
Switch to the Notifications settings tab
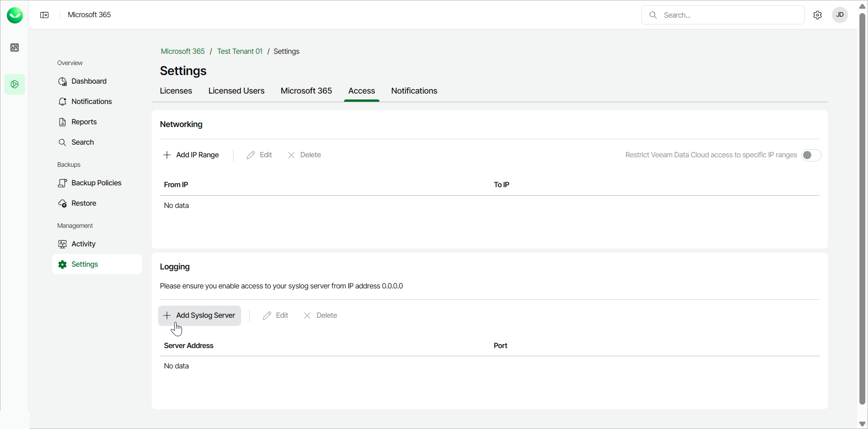414,91
